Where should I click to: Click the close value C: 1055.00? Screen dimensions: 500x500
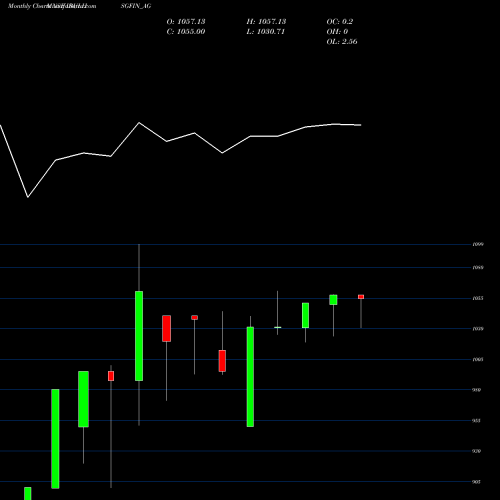(186, 31)
